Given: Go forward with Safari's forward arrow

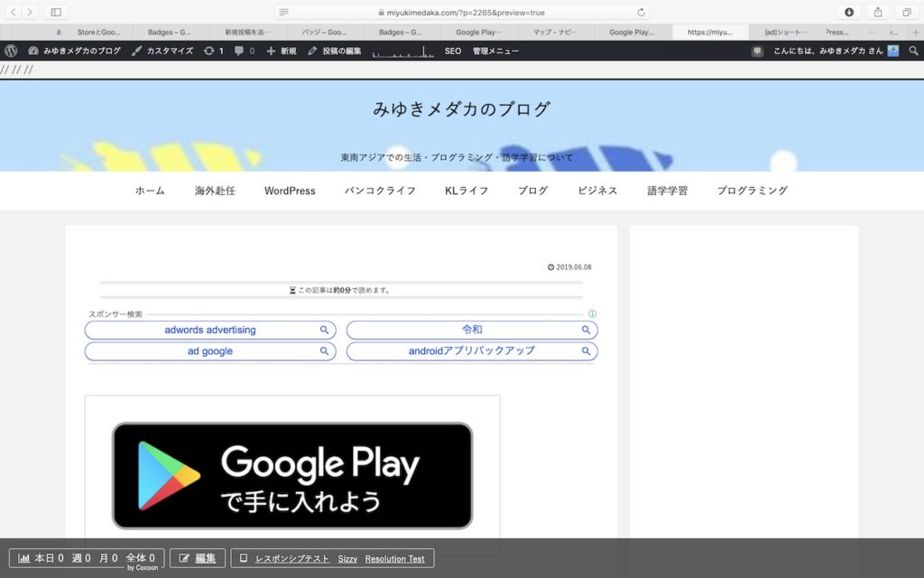Looking at the screenshot, I should (x=29, y=12).
